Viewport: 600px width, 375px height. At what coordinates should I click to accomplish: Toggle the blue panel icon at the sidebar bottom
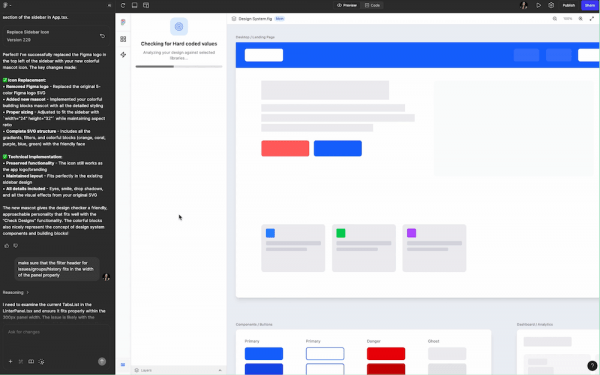(x=123, y=365)
